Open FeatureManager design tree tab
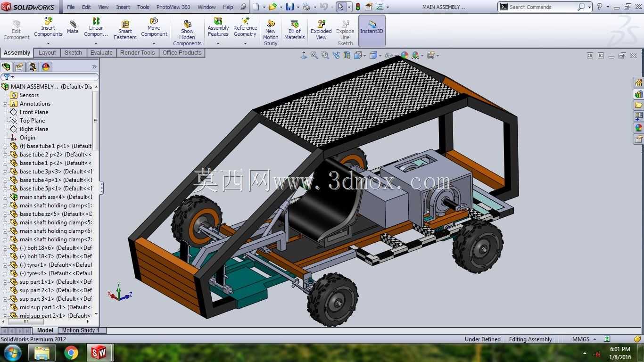Image resolution: width=644 pixels, height=362 pixels. tap(6, 67)
